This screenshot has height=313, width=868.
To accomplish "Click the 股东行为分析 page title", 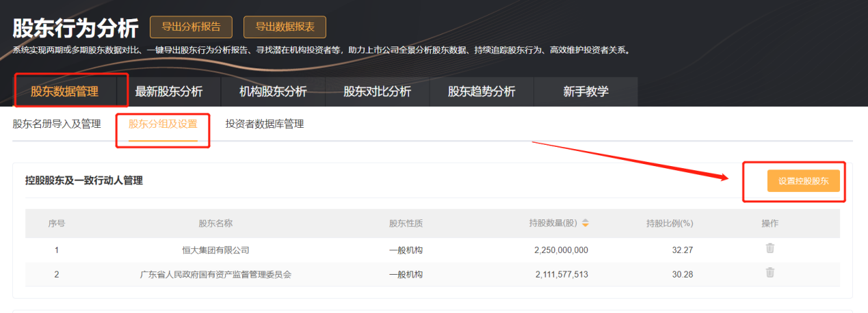I will click(75, 27).
